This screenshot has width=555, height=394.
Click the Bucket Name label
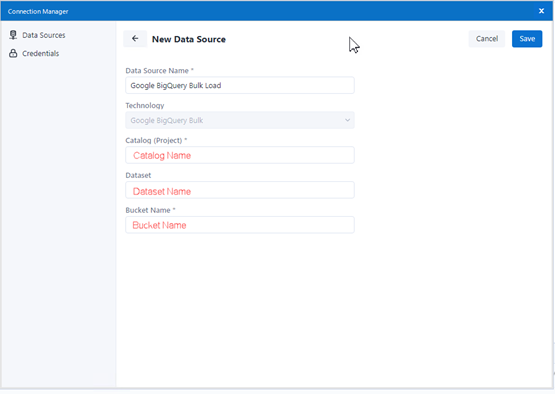point(150,210)
